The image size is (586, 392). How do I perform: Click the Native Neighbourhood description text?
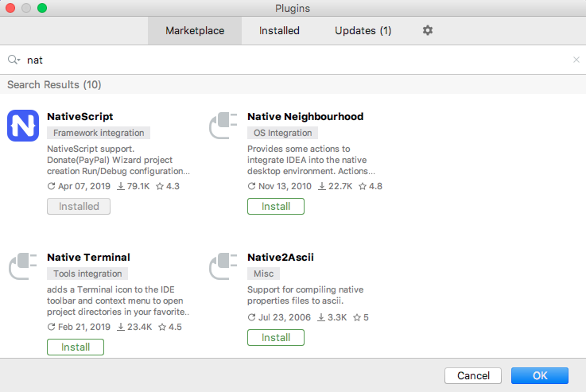[311, 160]
